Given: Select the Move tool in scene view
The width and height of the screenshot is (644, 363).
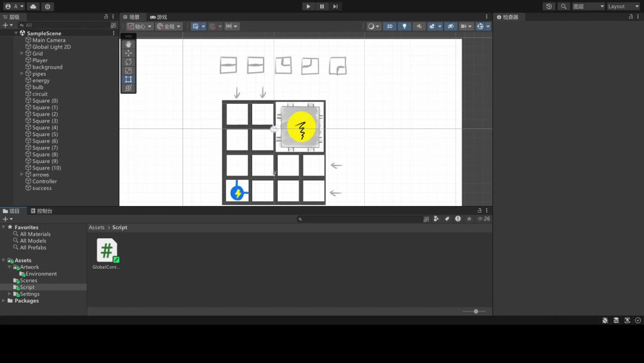Looking at the screenshot, I should click(128, 53).
